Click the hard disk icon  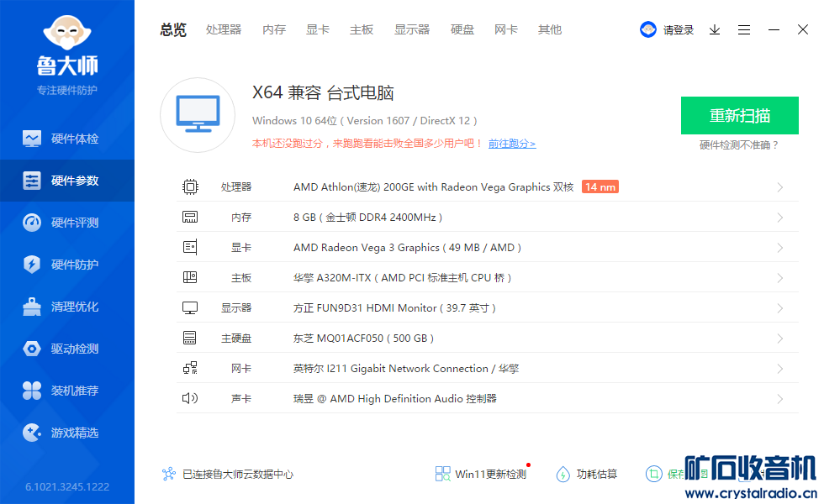[x=190, y=338]
